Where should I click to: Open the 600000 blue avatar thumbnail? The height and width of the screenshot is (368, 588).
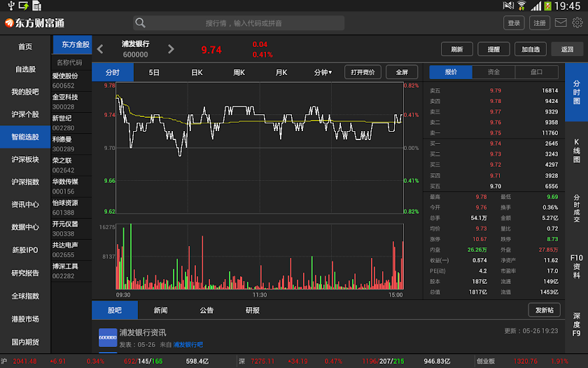[108, 338]
